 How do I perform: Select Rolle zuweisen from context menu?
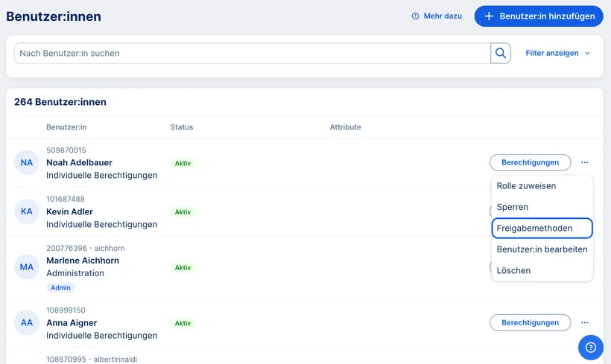coord(526,186)
